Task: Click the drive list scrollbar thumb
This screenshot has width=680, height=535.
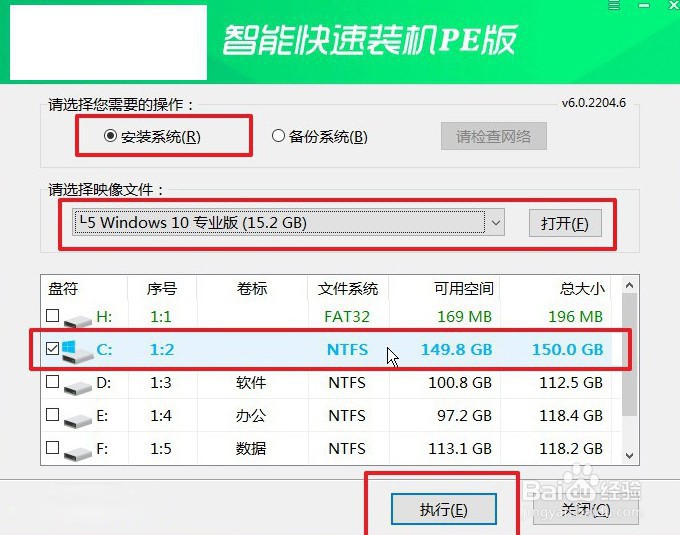Action: tap(630, 355)
